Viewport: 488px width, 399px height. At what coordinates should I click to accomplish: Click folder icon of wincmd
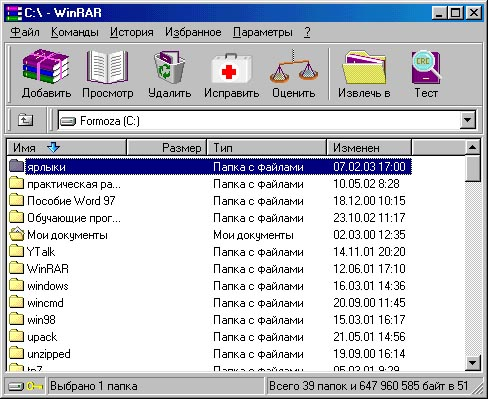(16, 302)
